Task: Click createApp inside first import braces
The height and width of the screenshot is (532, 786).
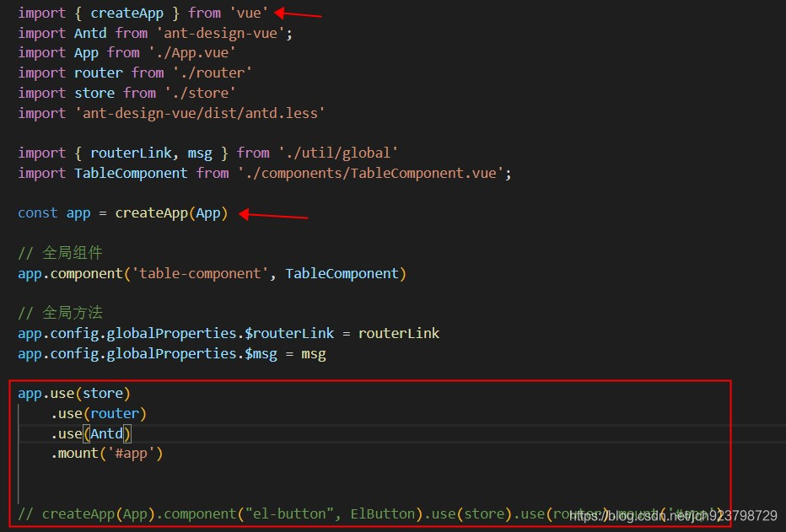Action: pyautogui.click(x=127, y=13)
